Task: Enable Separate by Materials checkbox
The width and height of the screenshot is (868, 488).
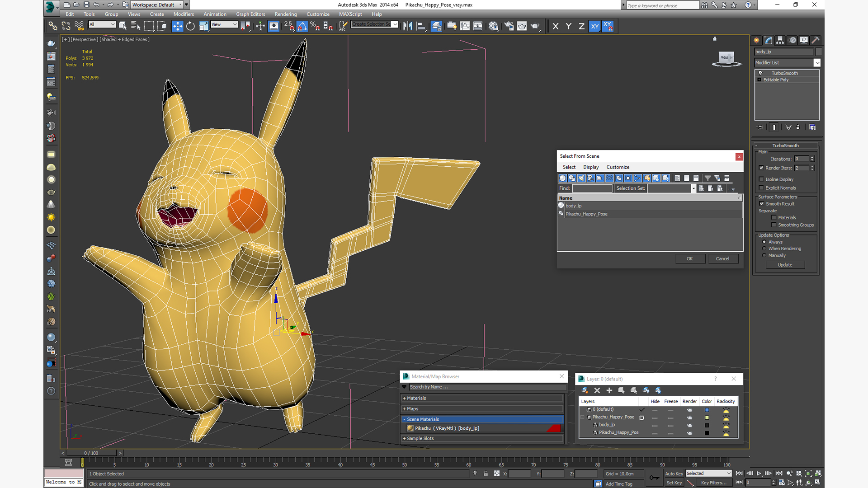Action: [774, 217]
